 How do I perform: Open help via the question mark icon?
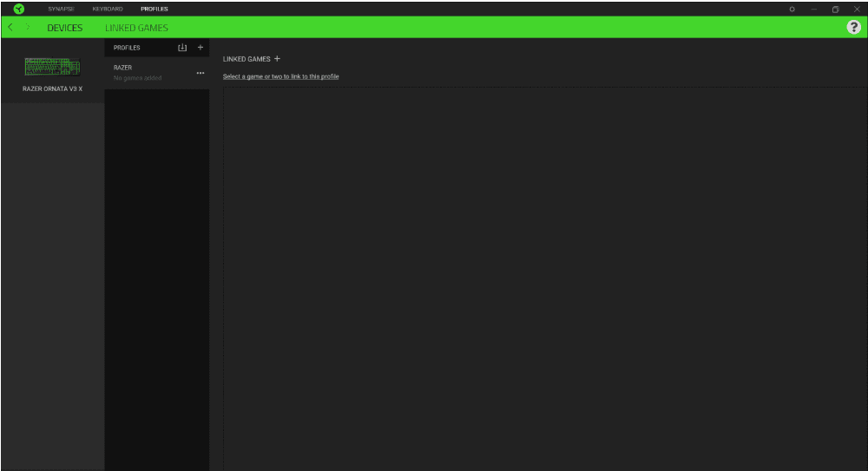click(x=853, y=28)
